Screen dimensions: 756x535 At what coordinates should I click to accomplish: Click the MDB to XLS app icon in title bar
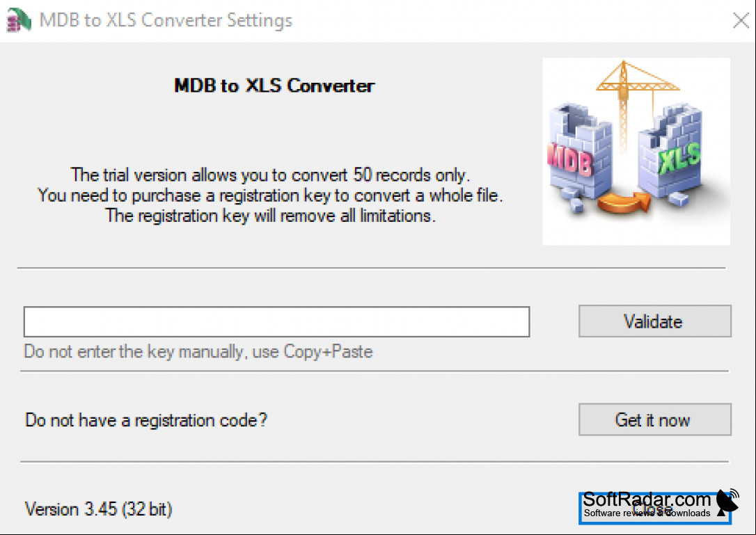pyautogui.click(x=18, y=20)
